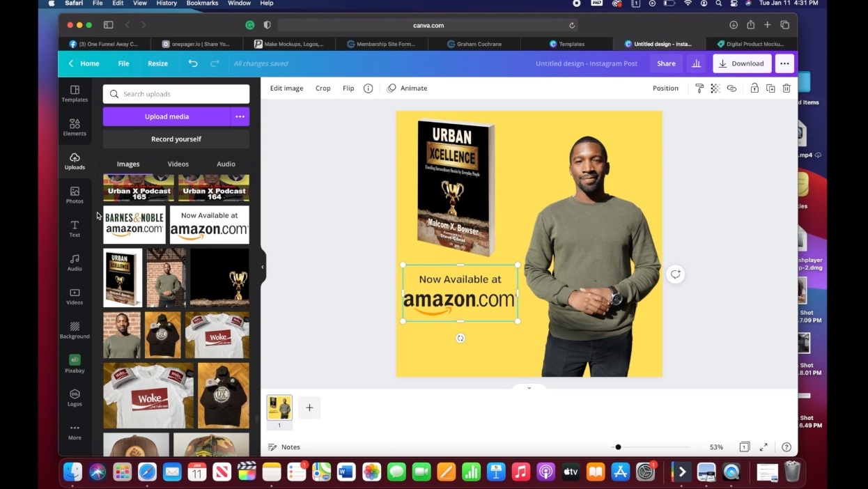Switch to the Images tab
The width and height of the screenshot is (868, 489).
(x=128, y=164)
